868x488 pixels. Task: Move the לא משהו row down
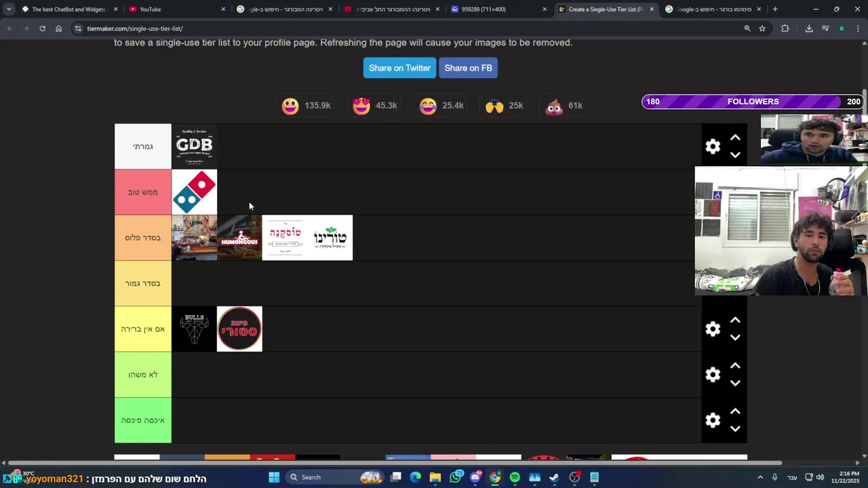tap(735, 384)
